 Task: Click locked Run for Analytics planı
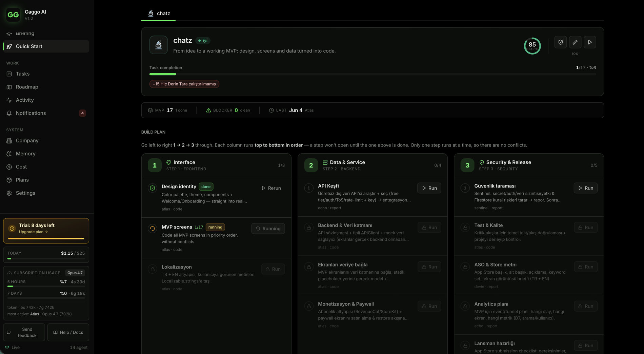(586, 306)
